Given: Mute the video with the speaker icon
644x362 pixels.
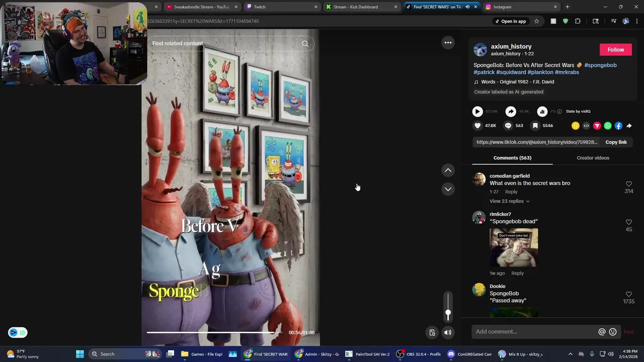Looking at the screenshot, I should [448, 332].
